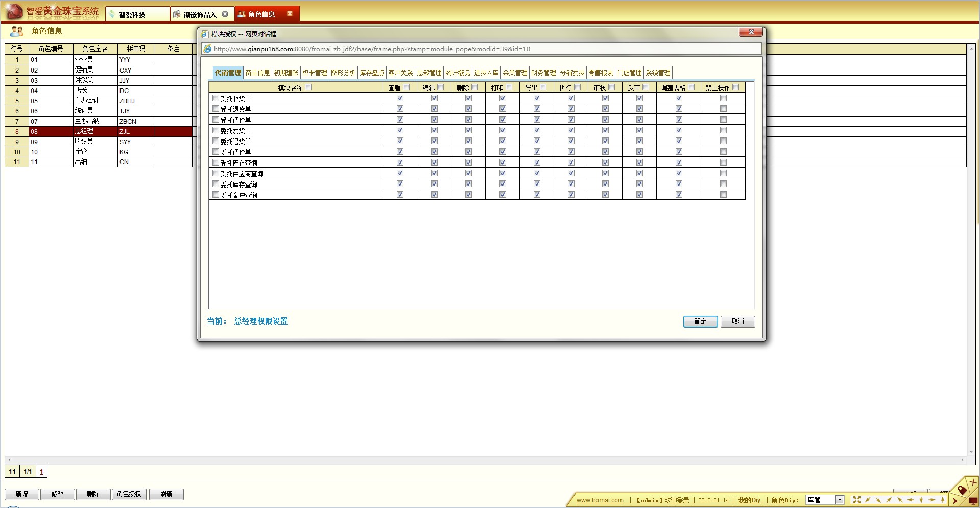Open the 系统管理 tab
Viewport: 980px width, 508px height.
(x=658, y=73)
